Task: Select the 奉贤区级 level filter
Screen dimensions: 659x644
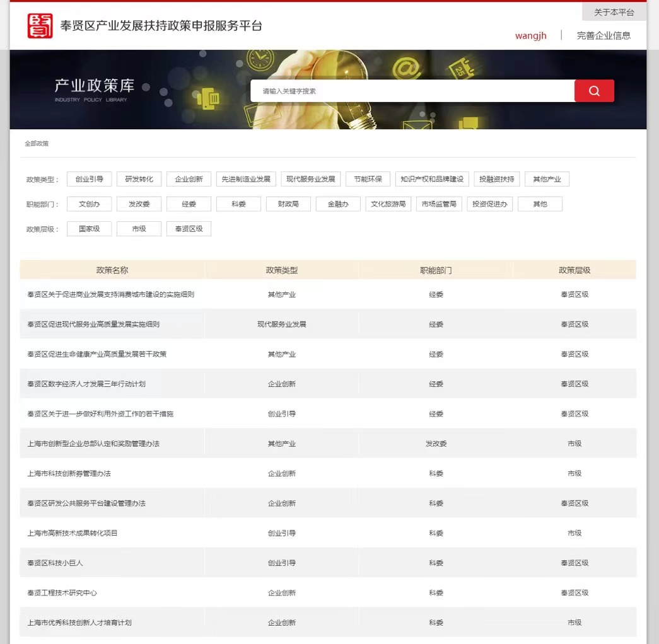Action: coord(189,229)
